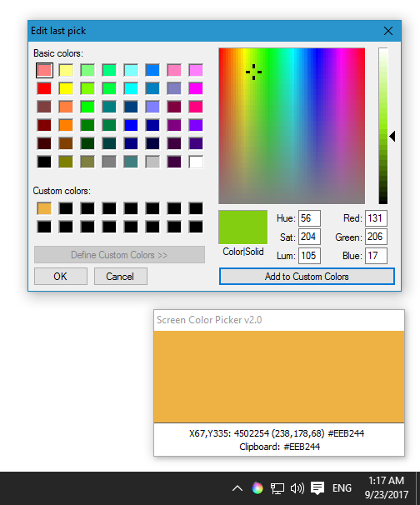420x505 pixels.
Task: Click the volume speaker tray icon
Action: point(297,488)
